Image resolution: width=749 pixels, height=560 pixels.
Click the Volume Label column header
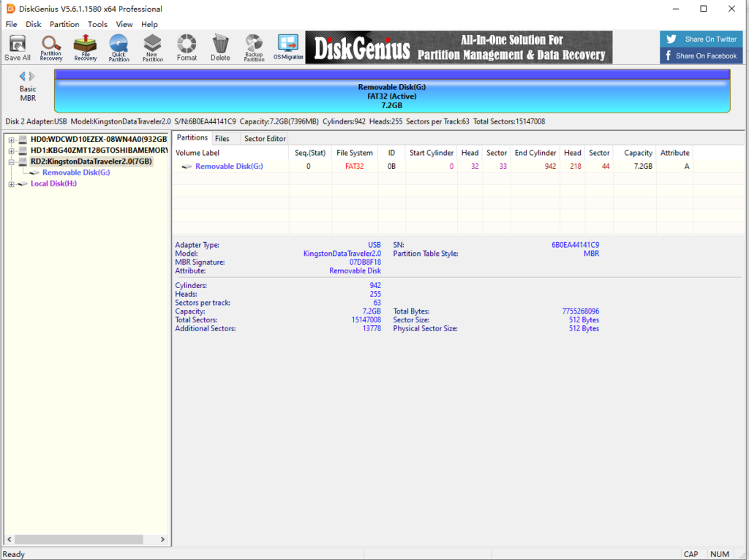pos(230,153)
